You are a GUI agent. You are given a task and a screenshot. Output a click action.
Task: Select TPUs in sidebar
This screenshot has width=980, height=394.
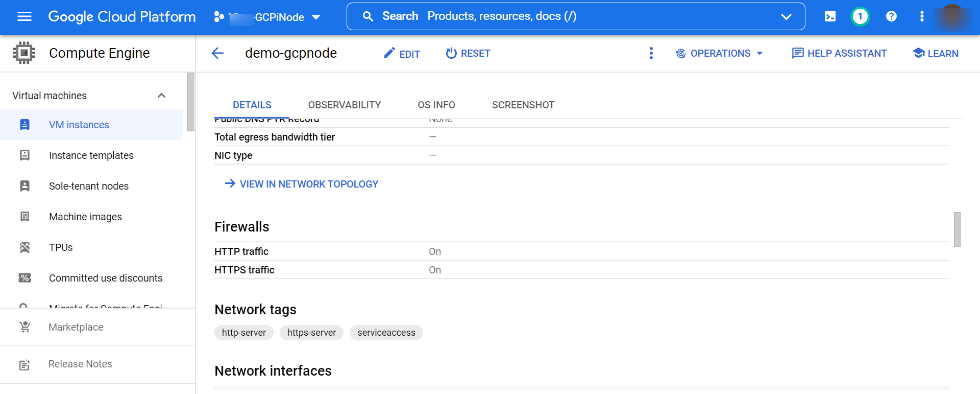91,247
